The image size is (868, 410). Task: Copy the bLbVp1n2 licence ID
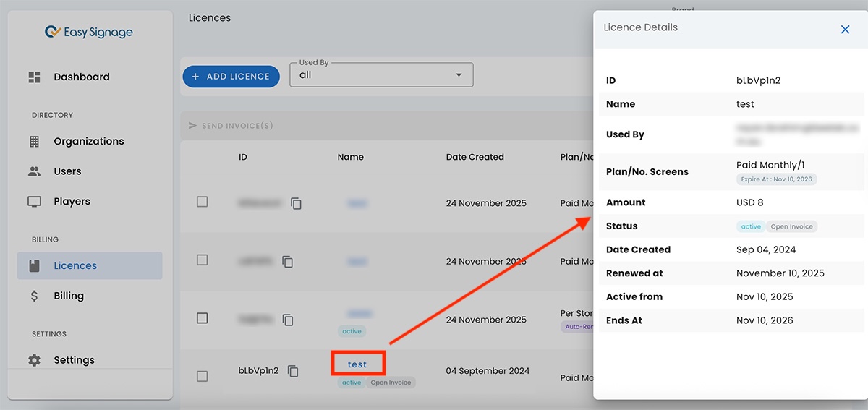pyautogui.click(x=293, y=371)
